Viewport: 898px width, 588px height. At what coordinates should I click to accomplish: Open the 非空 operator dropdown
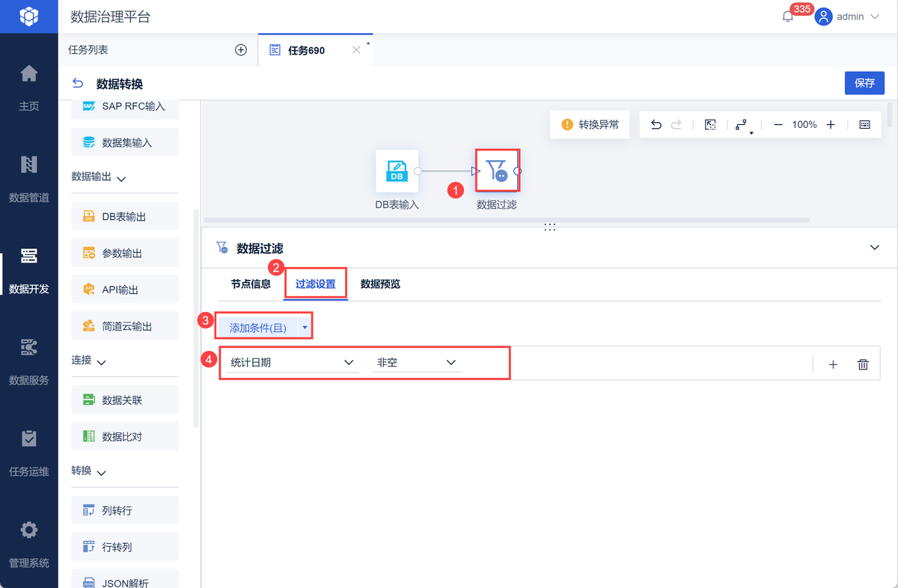pos(417,362)
